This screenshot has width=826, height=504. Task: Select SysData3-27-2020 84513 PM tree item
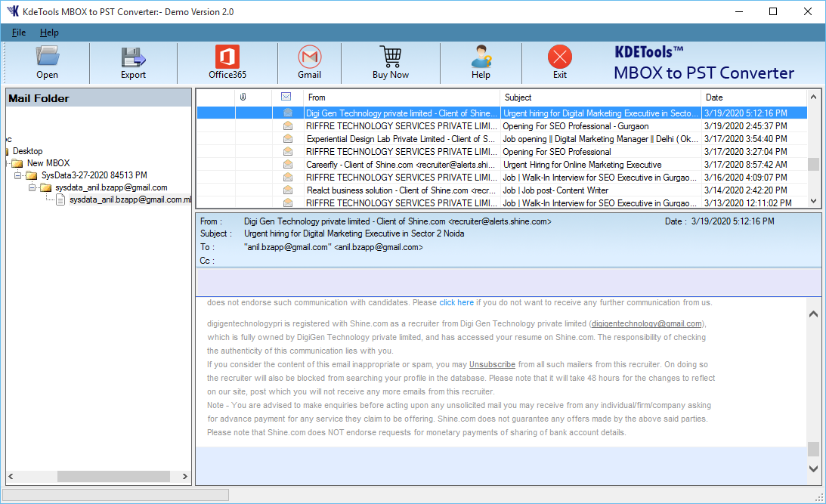[94, 175]
